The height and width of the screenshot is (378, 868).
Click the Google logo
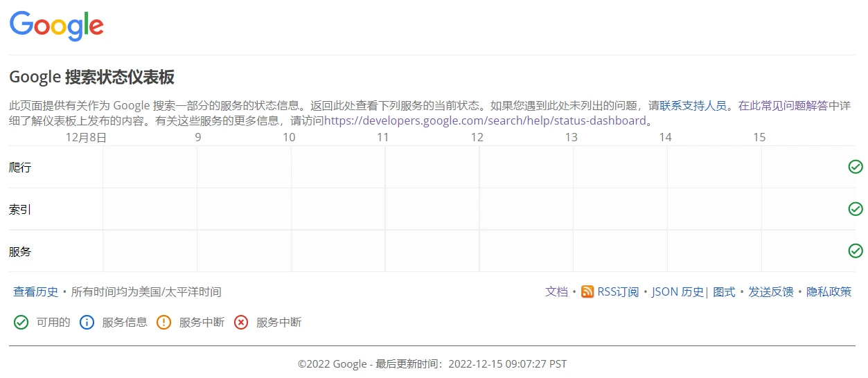(x=57, y=26)
